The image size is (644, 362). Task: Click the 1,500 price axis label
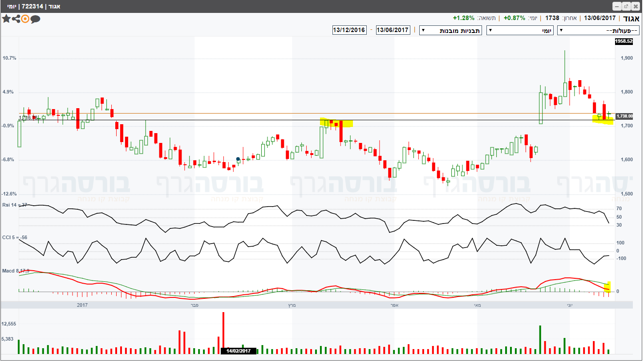(x=627, y=194)
